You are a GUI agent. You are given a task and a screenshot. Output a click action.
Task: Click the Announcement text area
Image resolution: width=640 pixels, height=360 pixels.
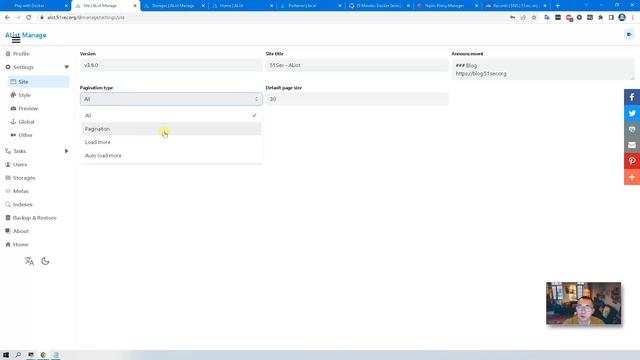click(x=543, y=69)
